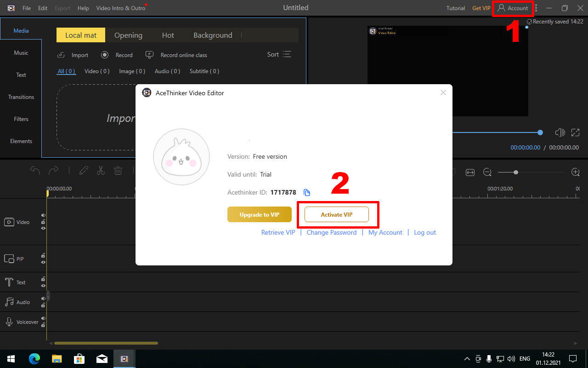Screen dimensions: 588x368
Task: Copy the Acethinker ID with copy icon
Action: click(307, 193)
